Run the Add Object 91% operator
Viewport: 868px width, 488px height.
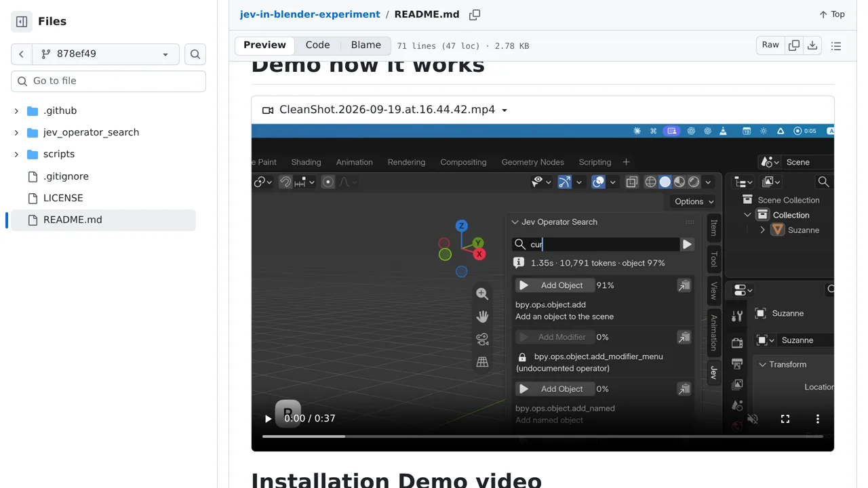pyautogui.click(x=554, y=285)
